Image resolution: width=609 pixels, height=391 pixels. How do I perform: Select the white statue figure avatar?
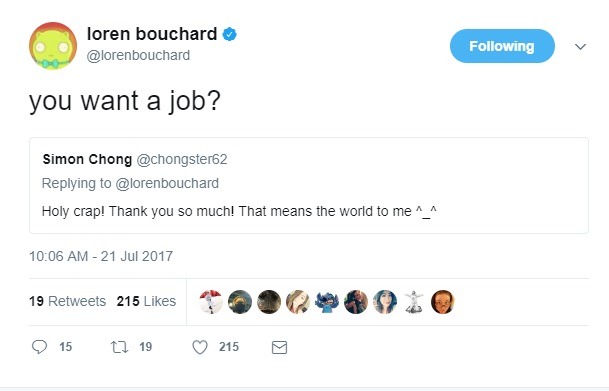tap(414, 302)
